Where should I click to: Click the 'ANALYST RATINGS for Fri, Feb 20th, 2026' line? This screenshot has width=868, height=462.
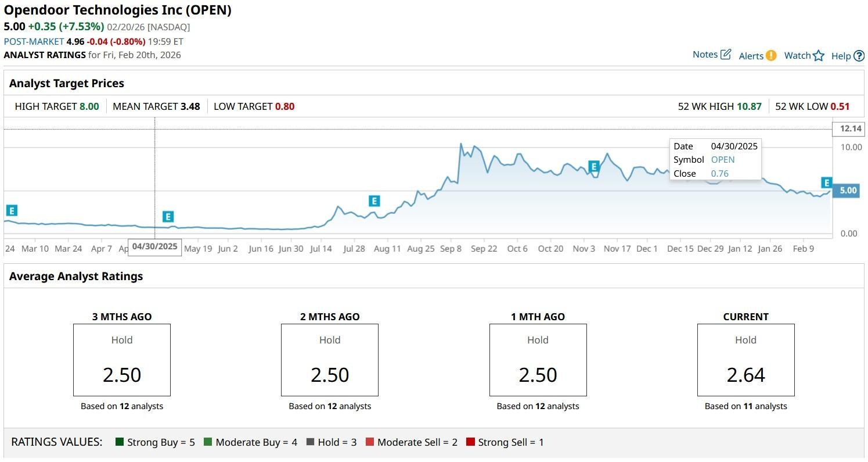92,55
